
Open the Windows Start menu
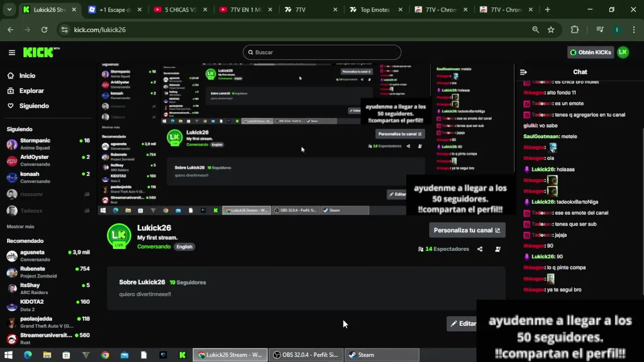click(8, 355)
